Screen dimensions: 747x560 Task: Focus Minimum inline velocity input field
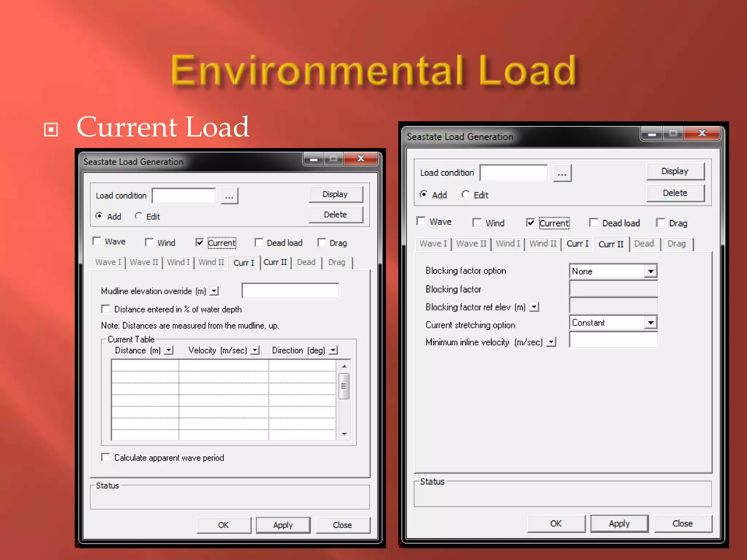pos(614,340)
